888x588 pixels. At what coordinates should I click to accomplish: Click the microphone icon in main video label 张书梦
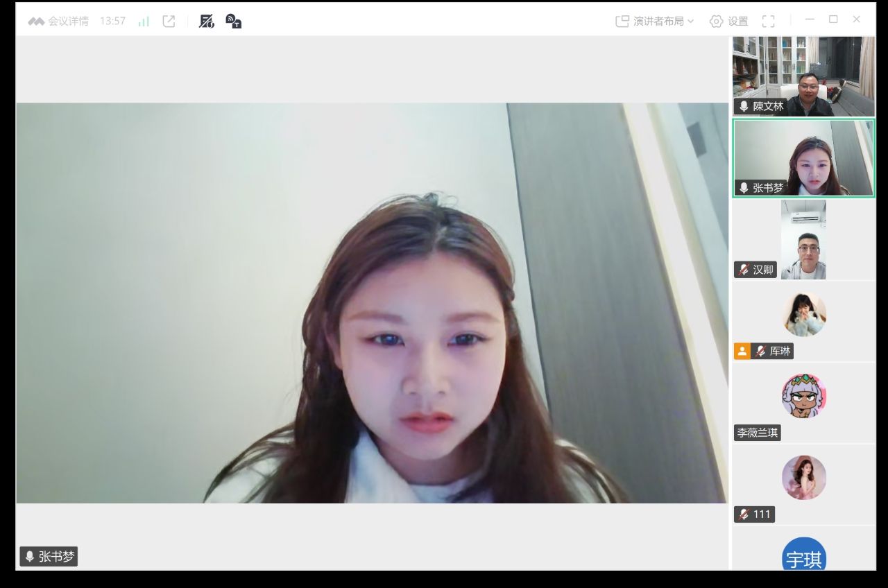coord(30,557)
